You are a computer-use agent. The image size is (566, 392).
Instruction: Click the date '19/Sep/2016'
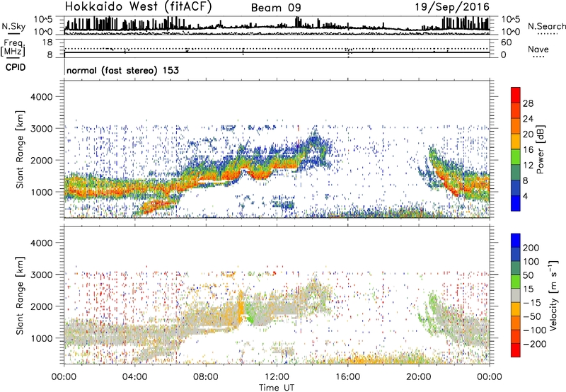click(452, 7)
